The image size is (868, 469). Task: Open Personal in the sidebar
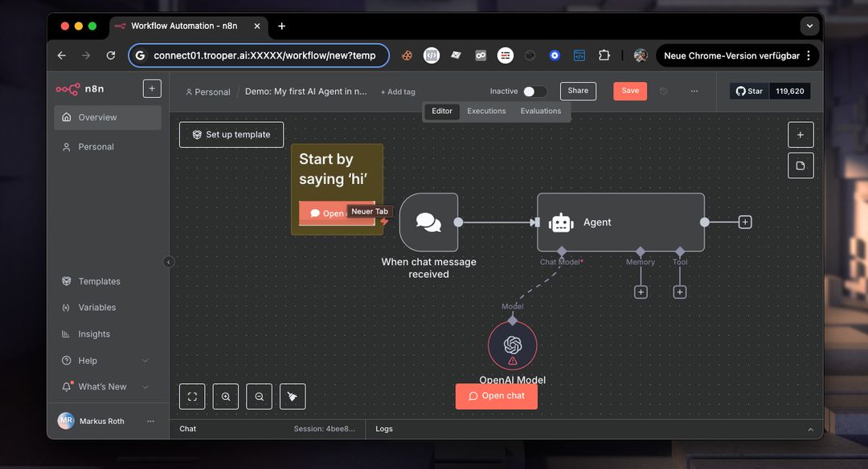click(x=108, y=146)
